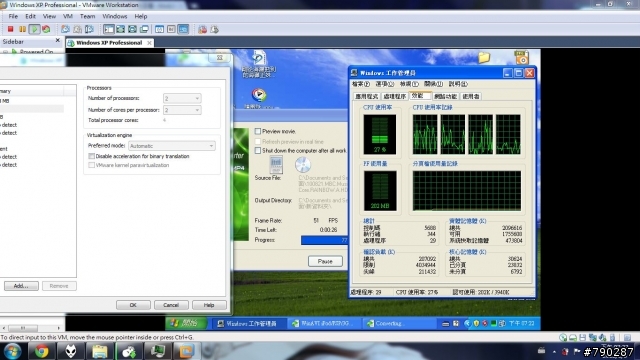This screenshot has width=640, height=360.
Task: Click Cancel in the settings dialog
Action: [171, 305]
